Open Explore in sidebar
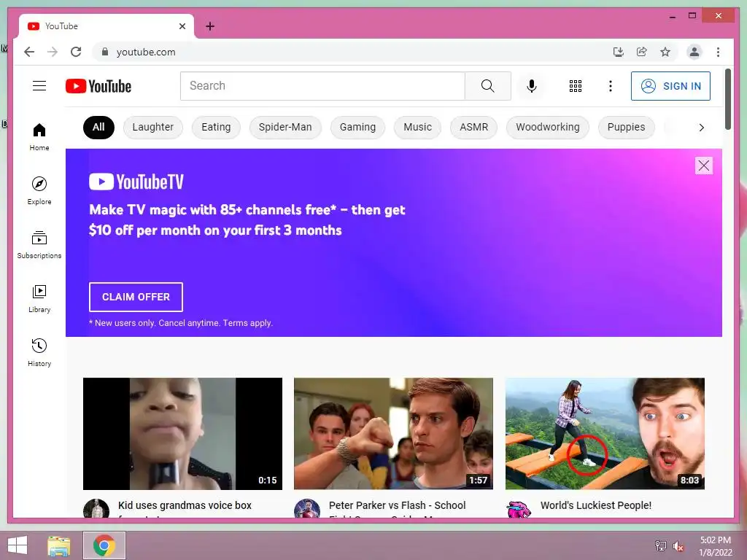 [39, 190]
